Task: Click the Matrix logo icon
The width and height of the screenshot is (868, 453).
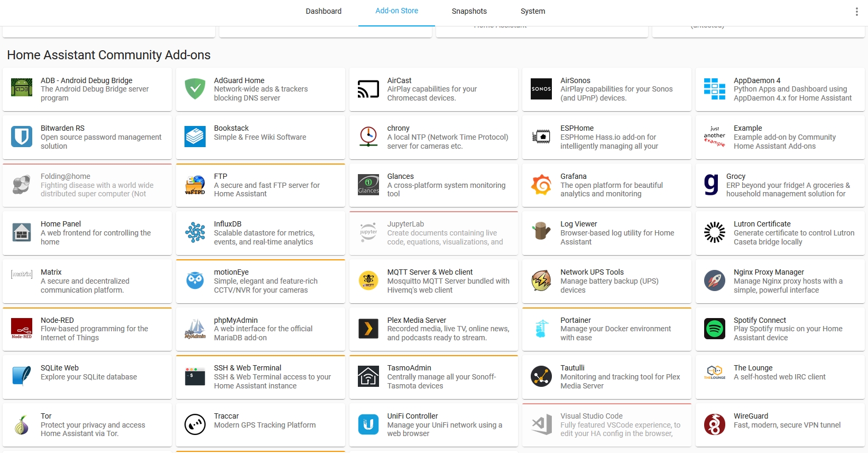Action: coord(22,274)
